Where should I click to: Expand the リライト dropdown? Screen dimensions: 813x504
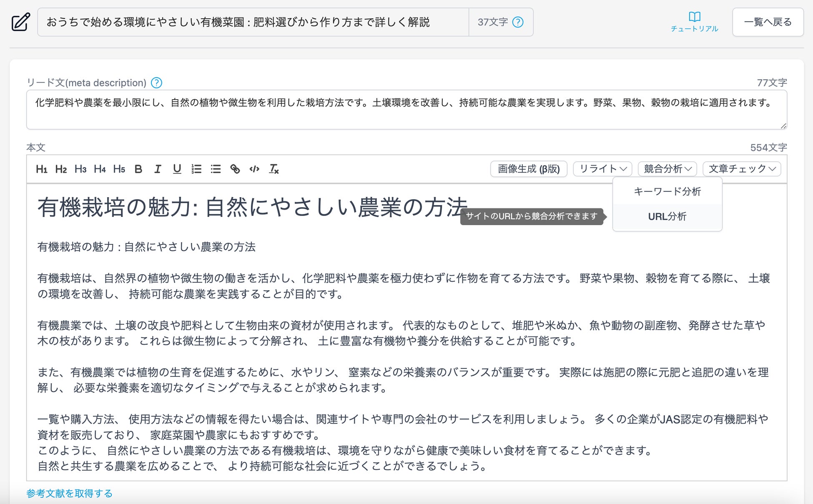tap(602, 169)
